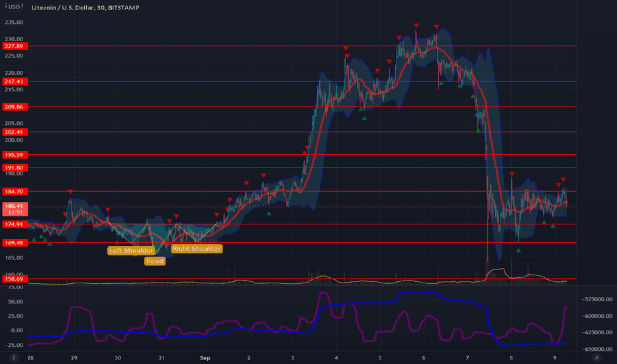This screenshot has height=364, width=617.
Task: Select the Right Shoulder pattern label
Action: [197, 249]
